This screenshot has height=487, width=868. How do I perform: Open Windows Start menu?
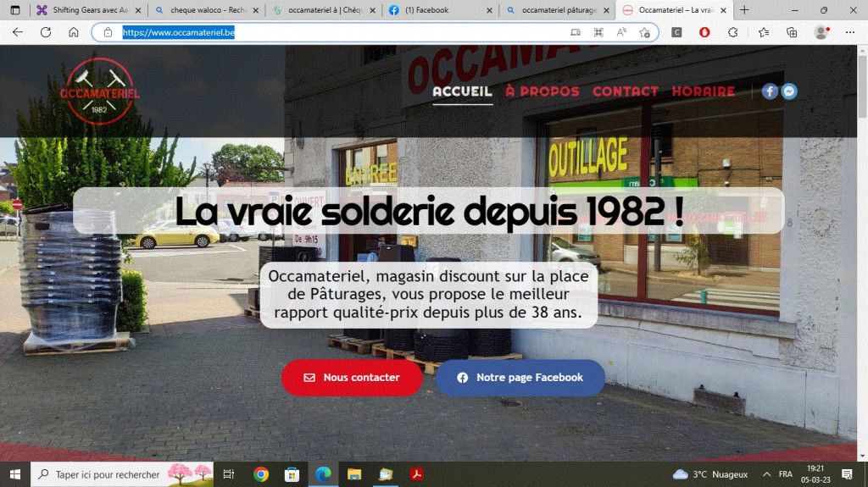[x=15, y=474]
